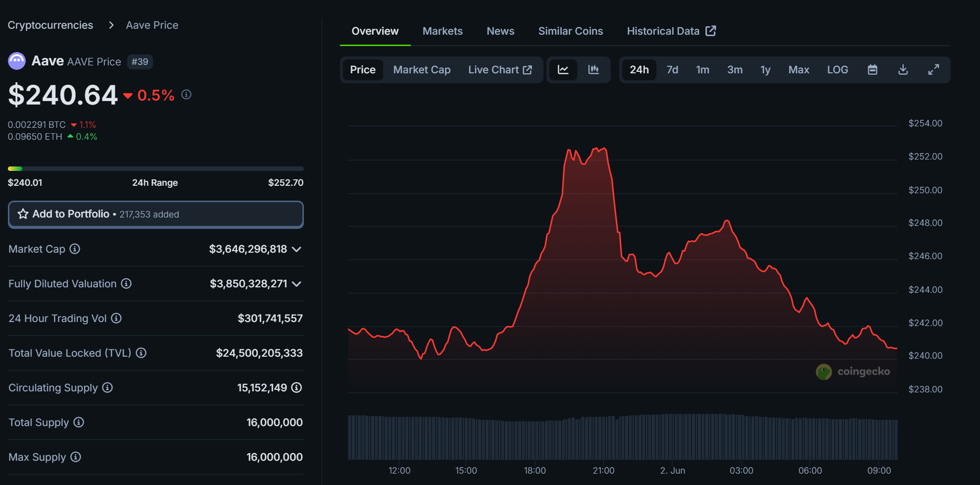Expand the Fully Diluted Valuation chevron
The width and height of the screenshot is (980, 485).
[296, 284]
